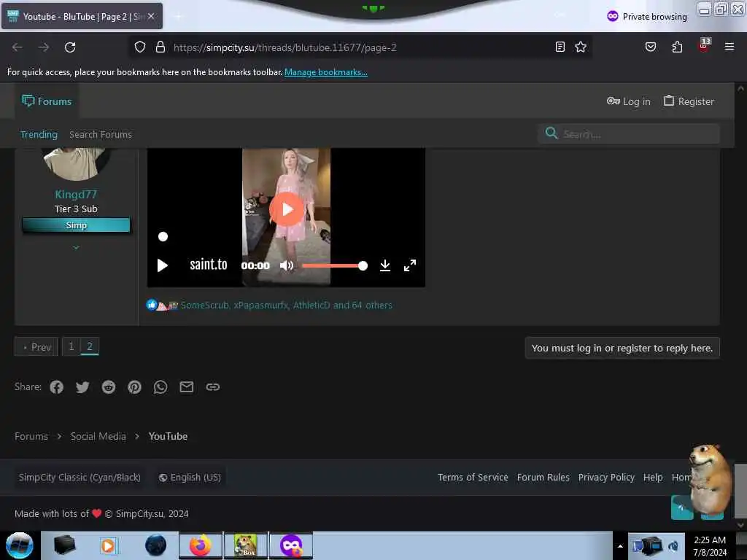The image size is (747, 560).
Task: Select the Trending menu item
Action: pyautogui.click(x=39, y=135)
